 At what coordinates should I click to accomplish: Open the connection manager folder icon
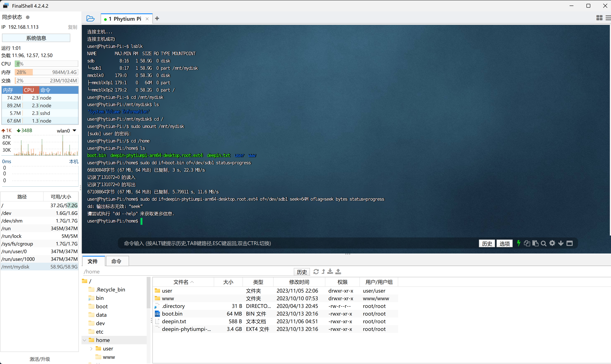tap(90, 19)
